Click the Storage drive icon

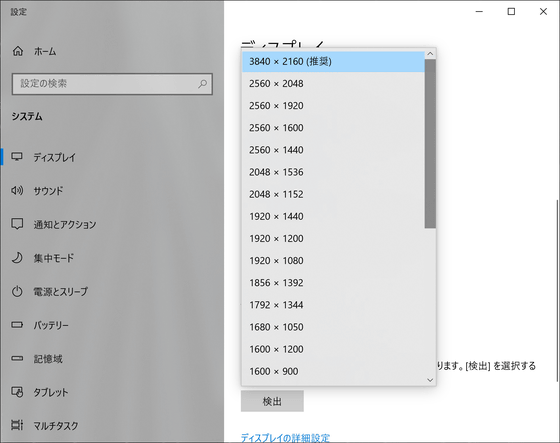coord(17,358)
